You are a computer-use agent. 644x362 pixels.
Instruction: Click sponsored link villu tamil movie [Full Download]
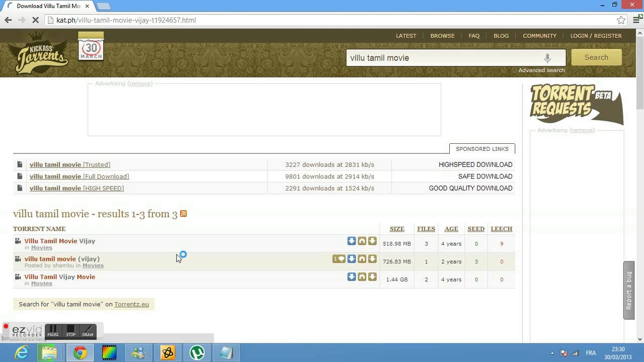[79, 176]
